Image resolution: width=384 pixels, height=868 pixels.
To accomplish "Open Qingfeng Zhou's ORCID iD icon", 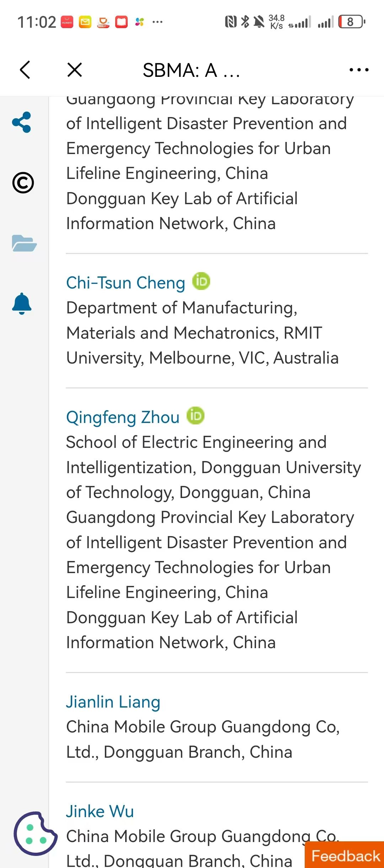I will [196, 416].
